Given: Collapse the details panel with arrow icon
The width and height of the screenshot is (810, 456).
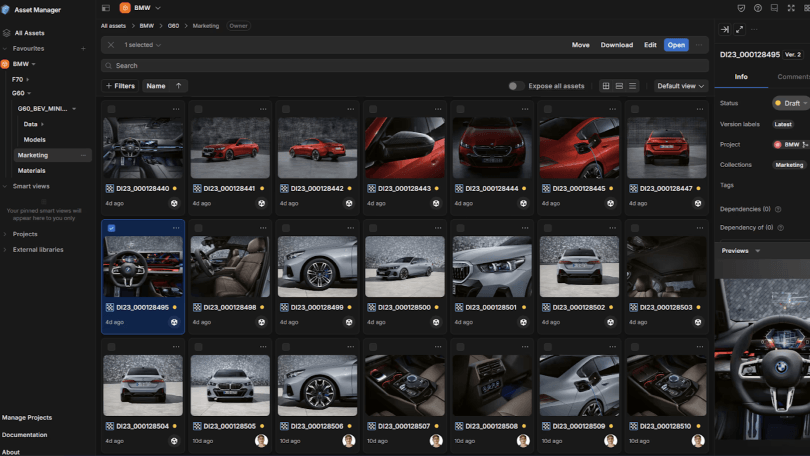Looking at the screenshot, I should coord(725,29).
